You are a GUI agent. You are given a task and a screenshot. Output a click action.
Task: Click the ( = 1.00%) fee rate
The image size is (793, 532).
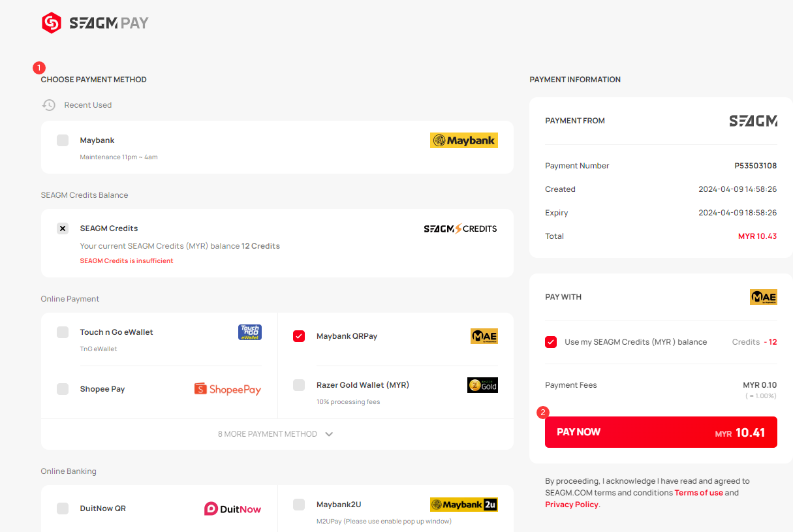[x=761, y=396]
